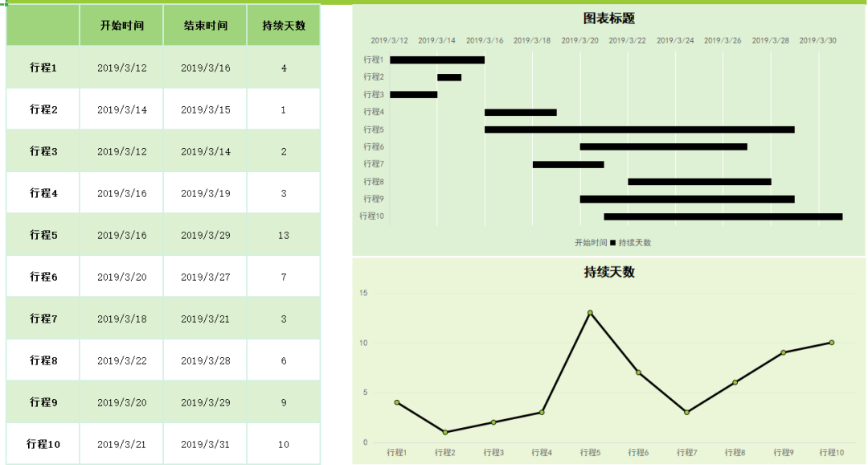Viewport: 868px width, 465px height.
Task: Click the 行程10 data point on the line chart
Action: tap(832, 343)
